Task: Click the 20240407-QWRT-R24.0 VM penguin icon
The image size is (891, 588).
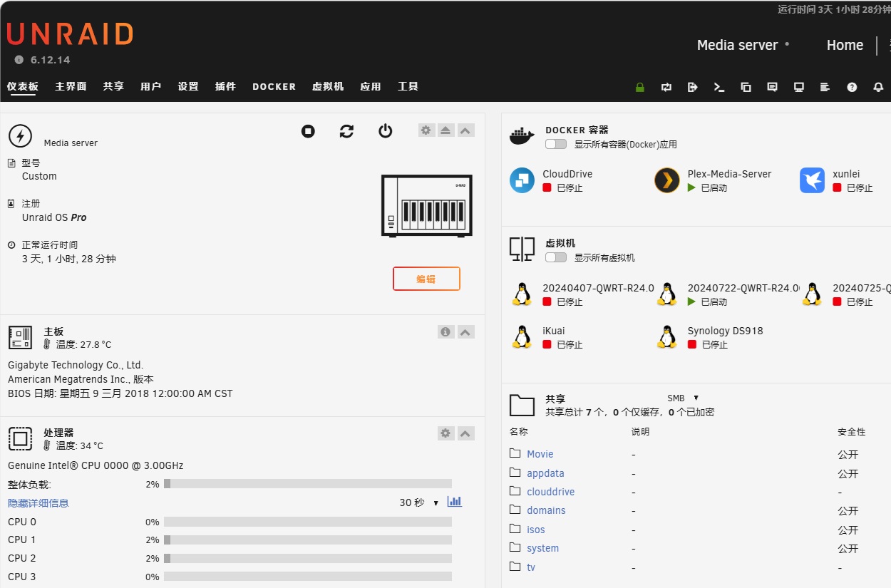Action: point(522,294)
